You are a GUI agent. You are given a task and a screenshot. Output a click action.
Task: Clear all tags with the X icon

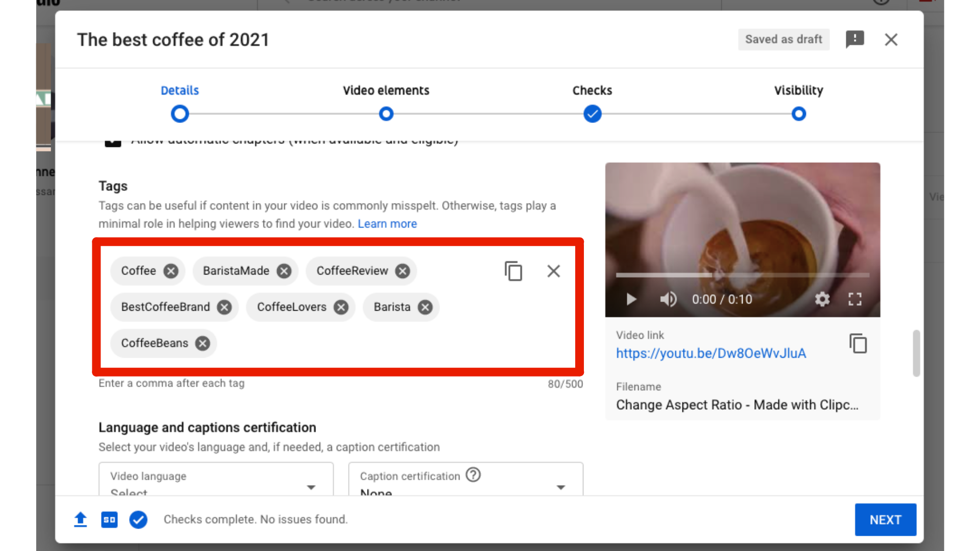[554, 271]
